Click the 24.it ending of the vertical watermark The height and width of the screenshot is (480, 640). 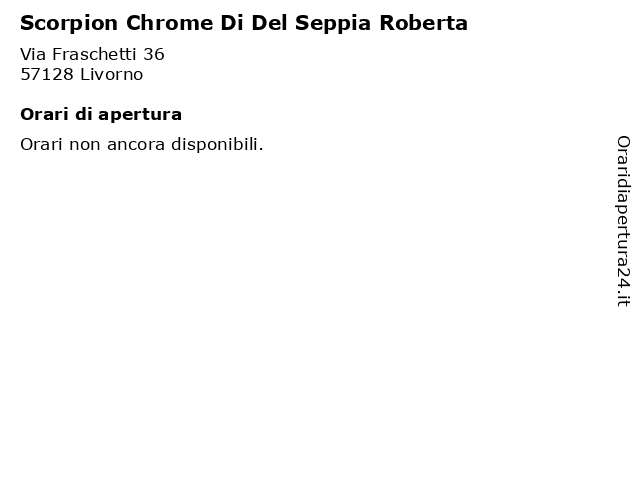[623, 286]
